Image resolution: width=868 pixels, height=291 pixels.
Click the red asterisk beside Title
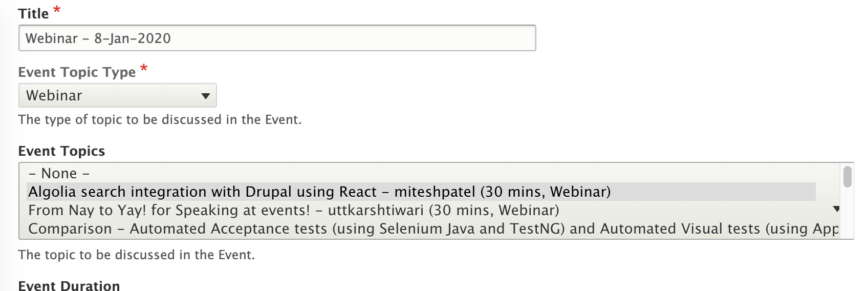pyautogui.click(x=57, y=10)
